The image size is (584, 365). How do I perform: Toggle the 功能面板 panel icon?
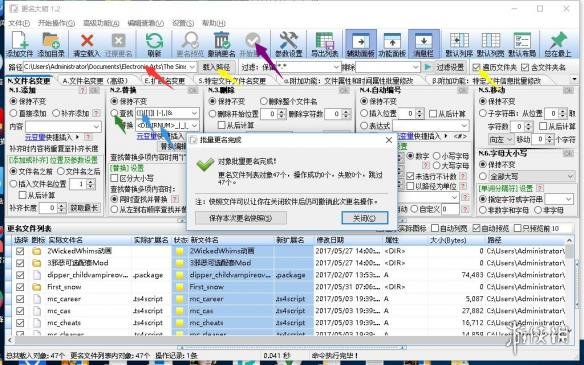click(392, 40)
